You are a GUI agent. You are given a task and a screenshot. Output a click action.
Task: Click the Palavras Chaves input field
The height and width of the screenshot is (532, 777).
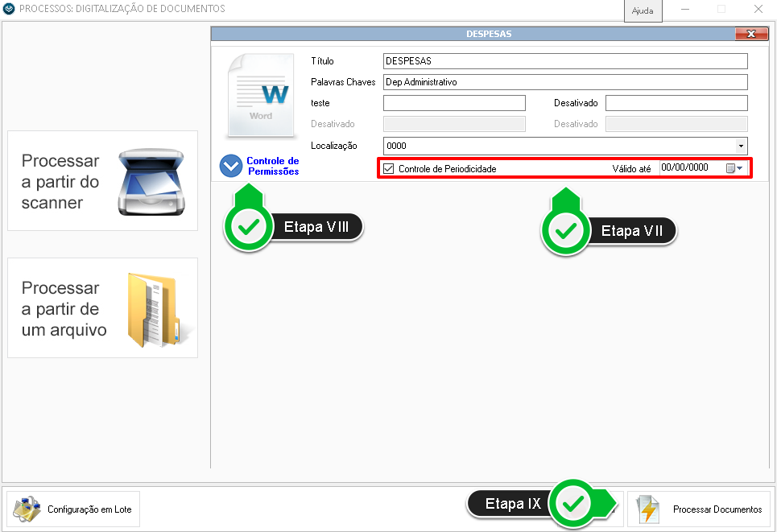pos(565,82)
